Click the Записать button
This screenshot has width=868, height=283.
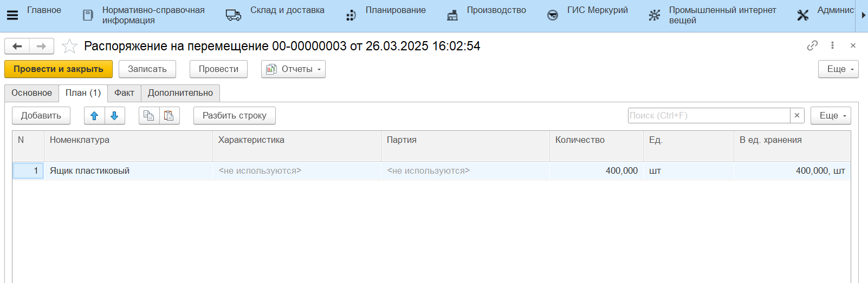(147, 69)
